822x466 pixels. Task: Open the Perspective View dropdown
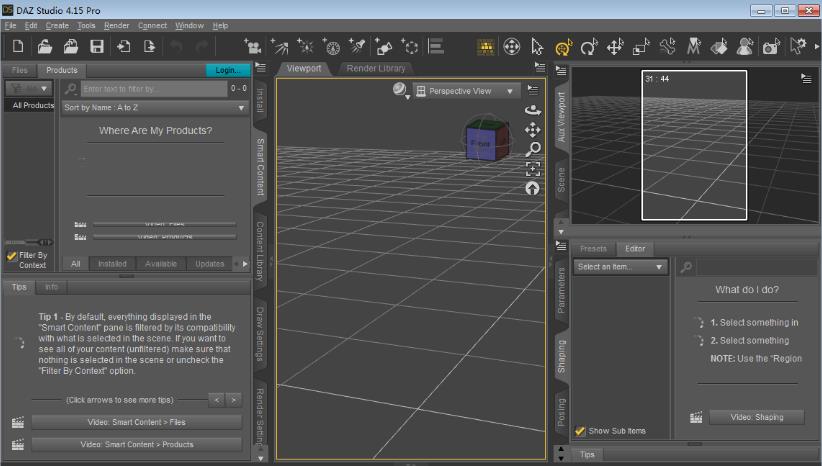click(466, 91)
